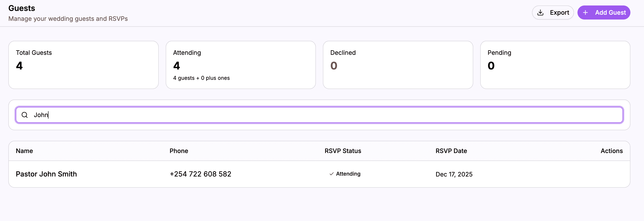Click the plus icon on Add Guest button
644x221 pixels.
pyautogui.click(x=585, y=12)
